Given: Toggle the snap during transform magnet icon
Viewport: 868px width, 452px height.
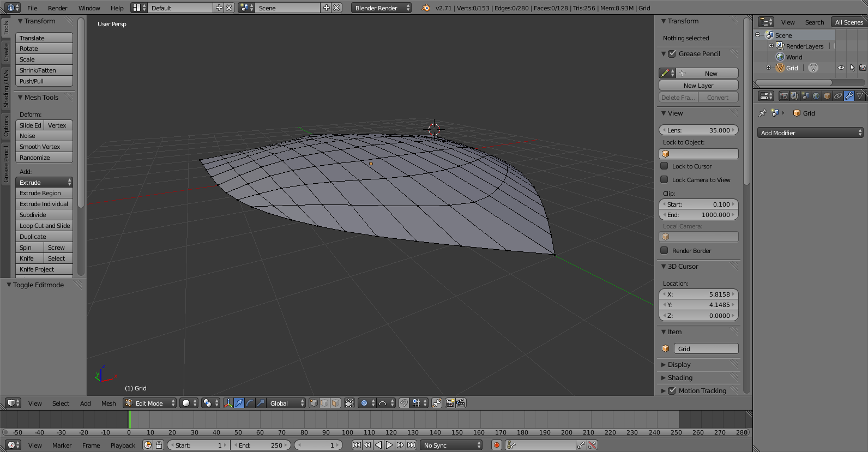Looking at the screenshot, I should (x=403, y=403).
